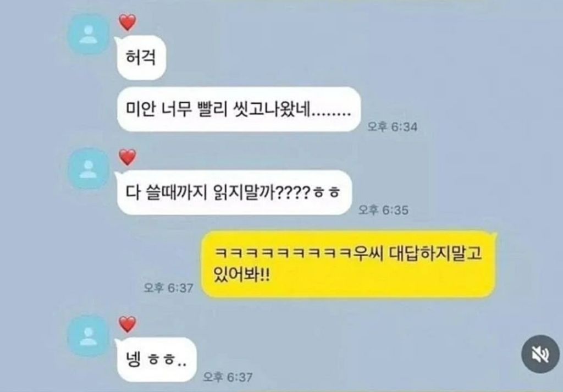Click the 오후 6:37 timestamp beside yellow bubble
Viewport: 563px width, 392px height.
(168, 288)
